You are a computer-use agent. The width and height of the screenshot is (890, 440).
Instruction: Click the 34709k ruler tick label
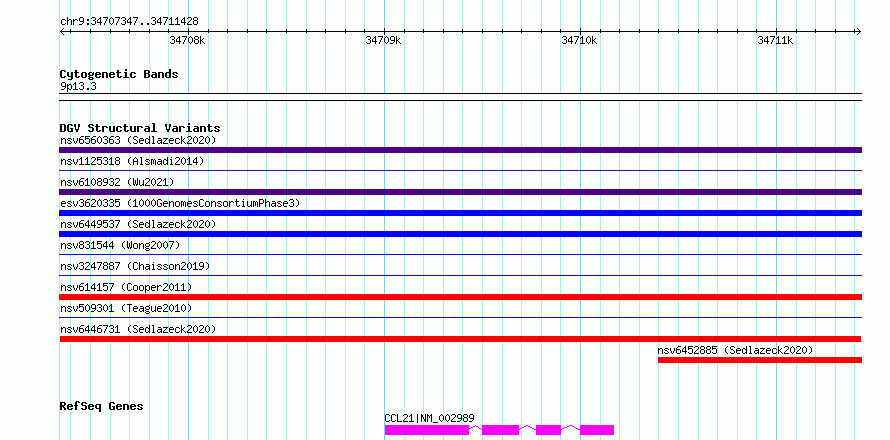(x=383, y=40)
